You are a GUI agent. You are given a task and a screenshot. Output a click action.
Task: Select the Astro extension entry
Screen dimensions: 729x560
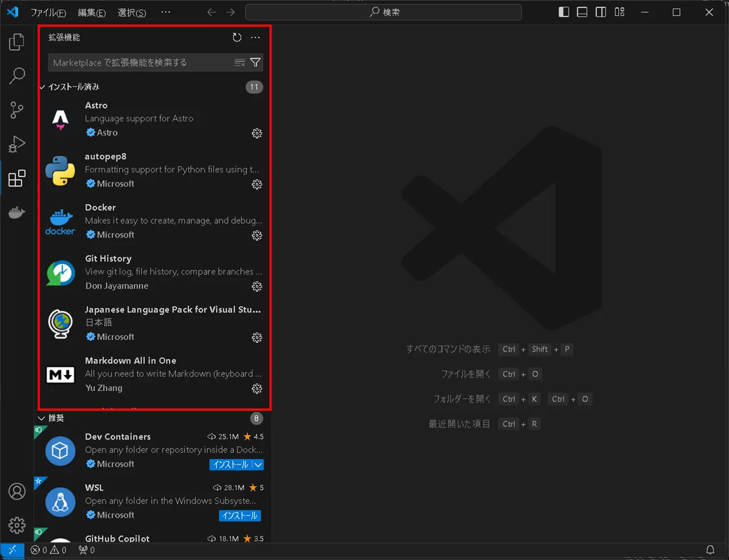pos(153,119)
